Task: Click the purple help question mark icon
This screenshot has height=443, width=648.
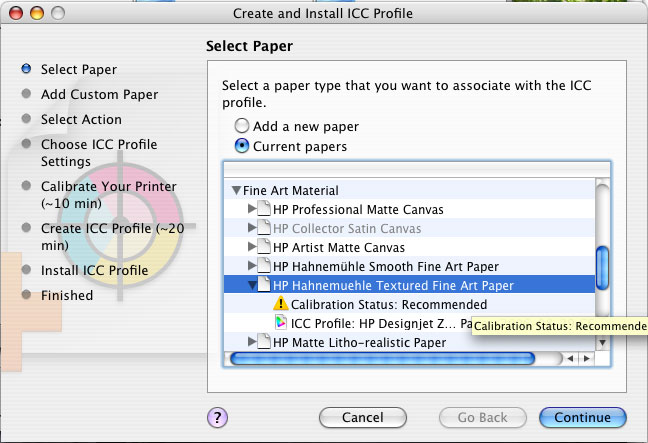Action: (x=217, y=417)
